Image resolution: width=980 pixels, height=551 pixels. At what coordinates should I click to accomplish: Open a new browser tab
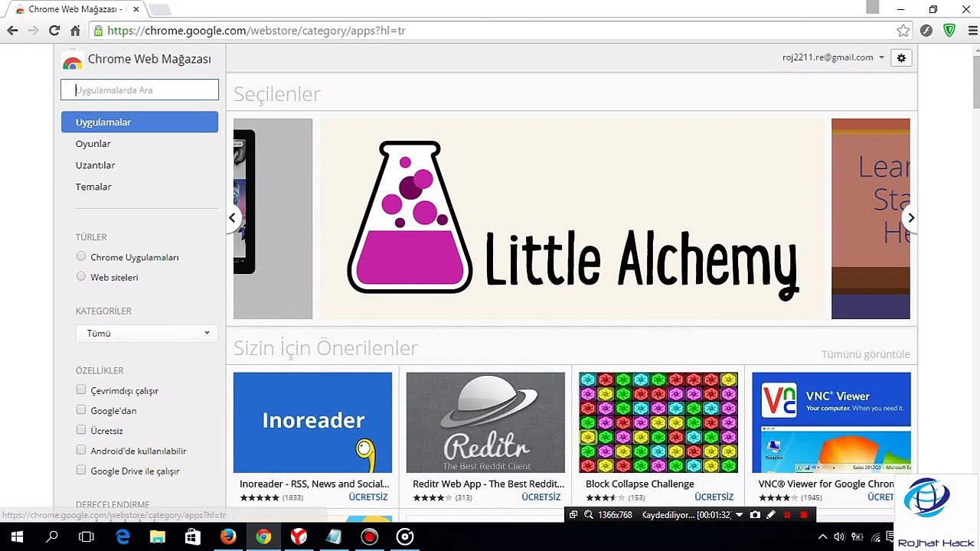tap(159, 9)
